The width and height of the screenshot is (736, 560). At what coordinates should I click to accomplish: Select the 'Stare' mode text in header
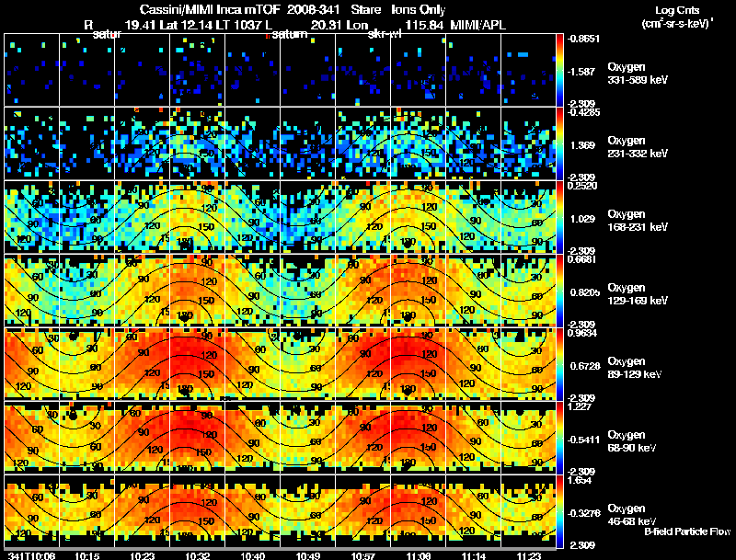tap(365, 9)
